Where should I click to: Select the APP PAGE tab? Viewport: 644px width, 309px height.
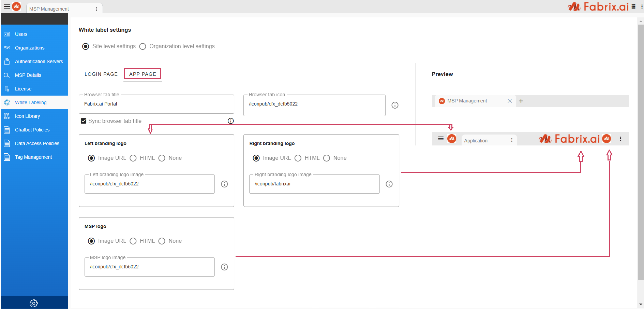(x=143, y=74)
